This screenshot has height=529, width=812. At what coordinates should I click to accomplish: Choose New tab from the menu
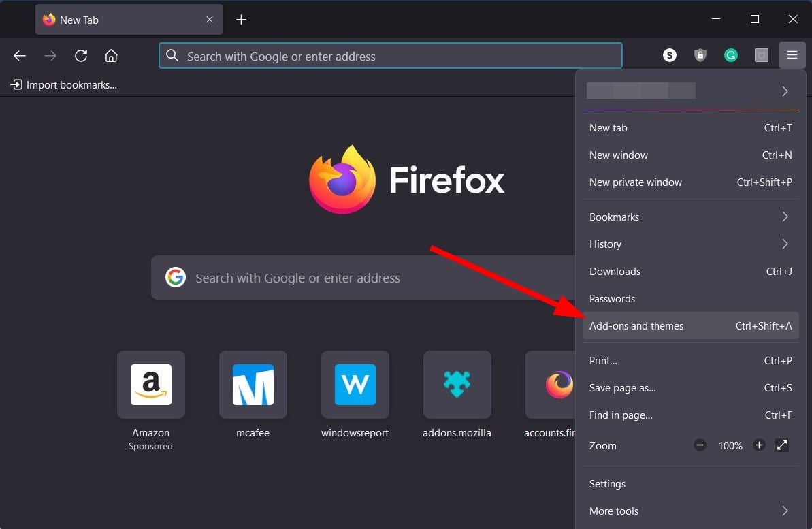pos(690,127)
